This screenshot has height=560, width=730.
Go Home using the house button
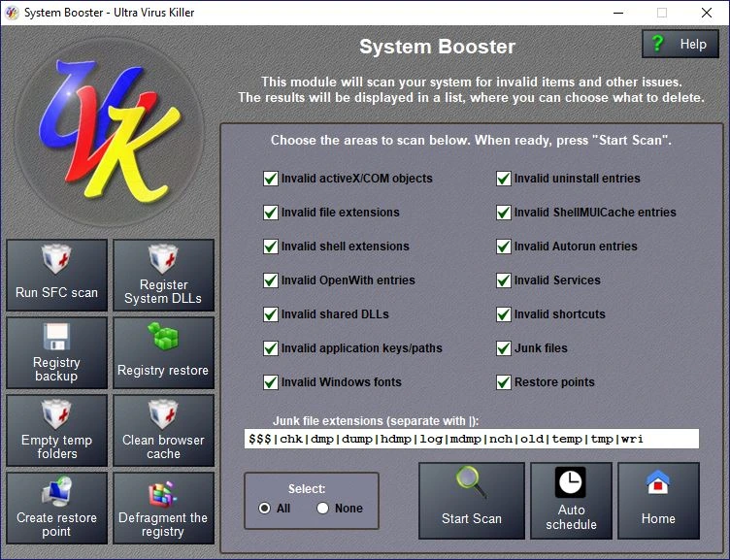[658, 501]
